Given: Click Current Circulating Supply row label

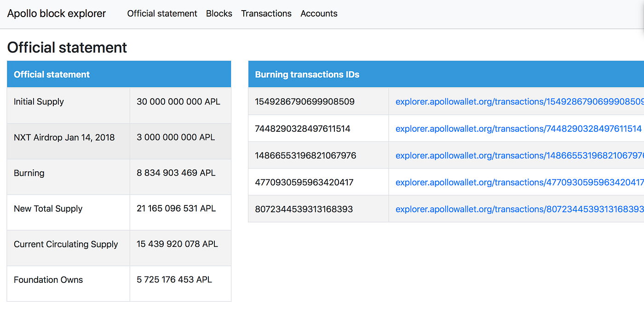Looking at the screenshot, I should coord(66,244).
